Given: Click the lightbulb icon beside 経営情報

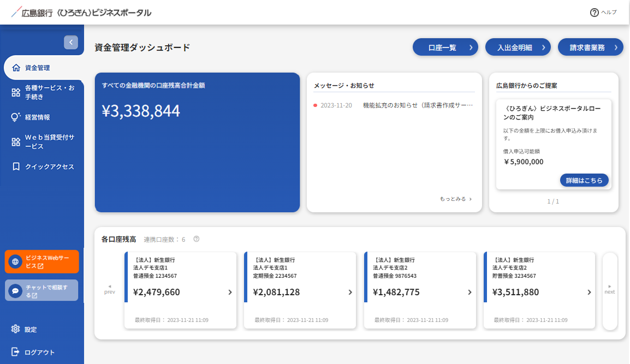Looking at the screenshot, I should pos(15,117).
